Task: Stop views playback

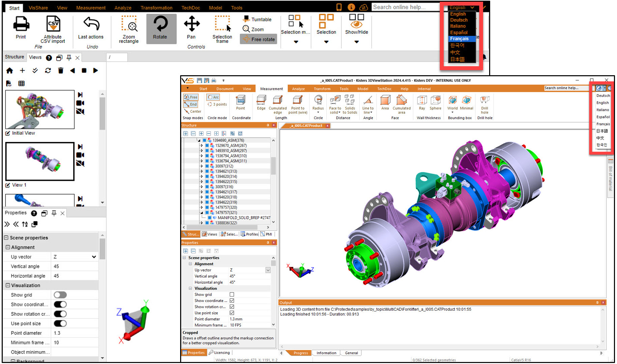Action: click(x=84, y=70)
